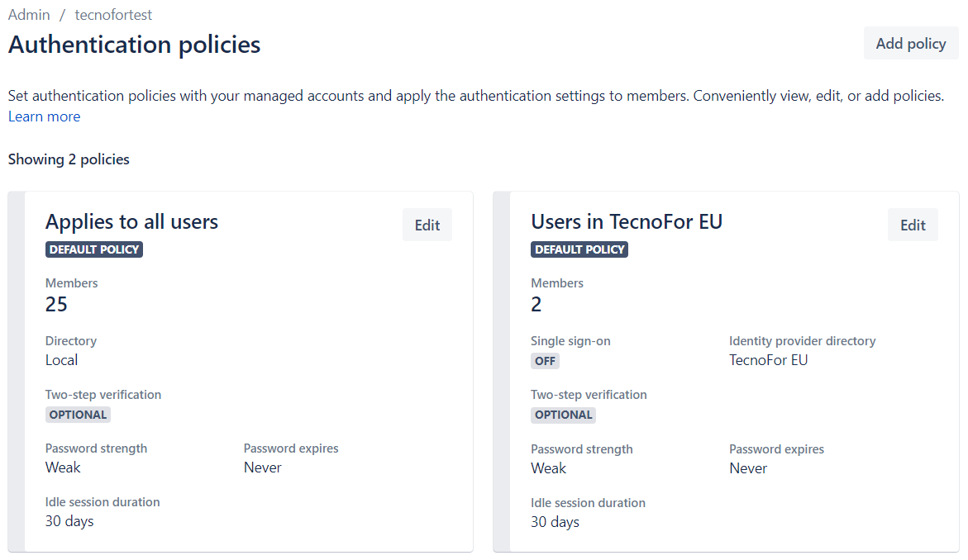968x560 pixels.
Task: Open the tecnofortest breadcrumb link
Action: point(112,14)
